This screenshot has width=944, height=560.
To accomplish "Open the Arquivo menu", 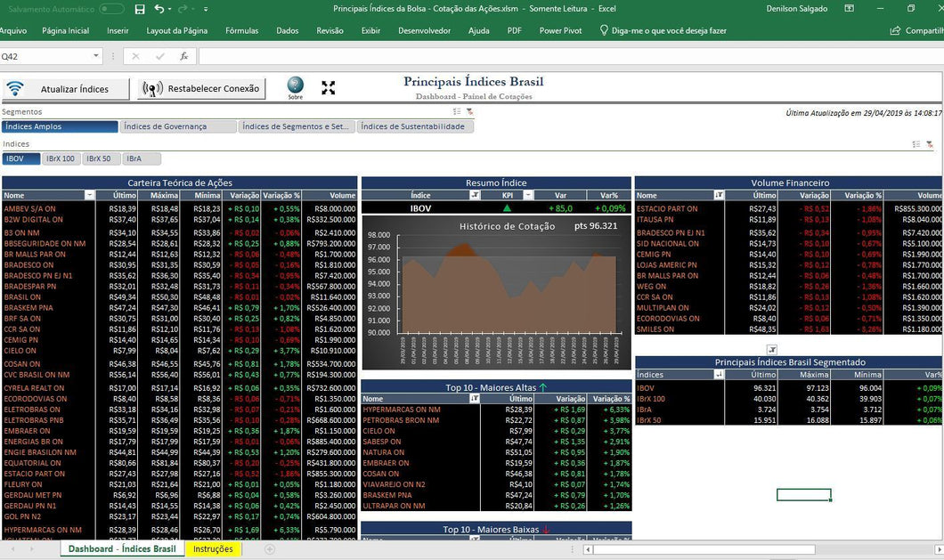I will [13, 30].
